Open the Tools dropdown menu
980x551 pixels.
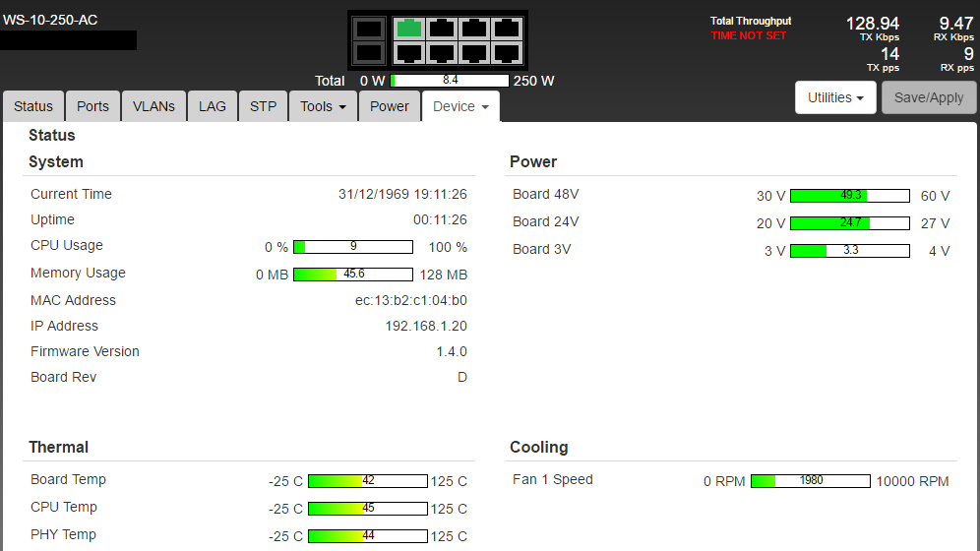pos(323,106)
